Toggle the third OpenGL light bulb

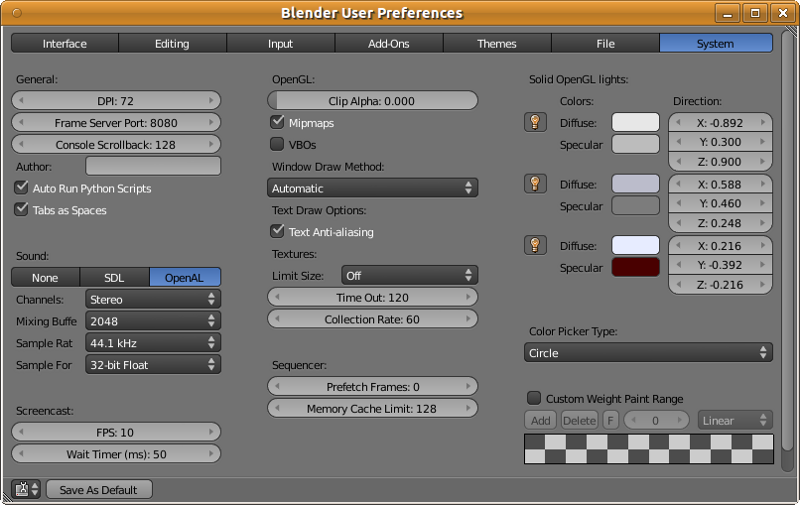click(535, 245)
